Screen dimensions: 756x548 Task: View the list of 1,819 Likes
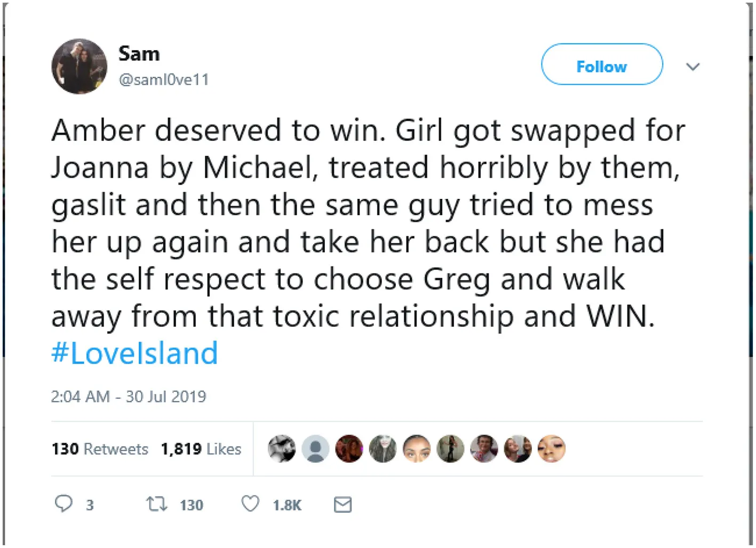(201, 449)
